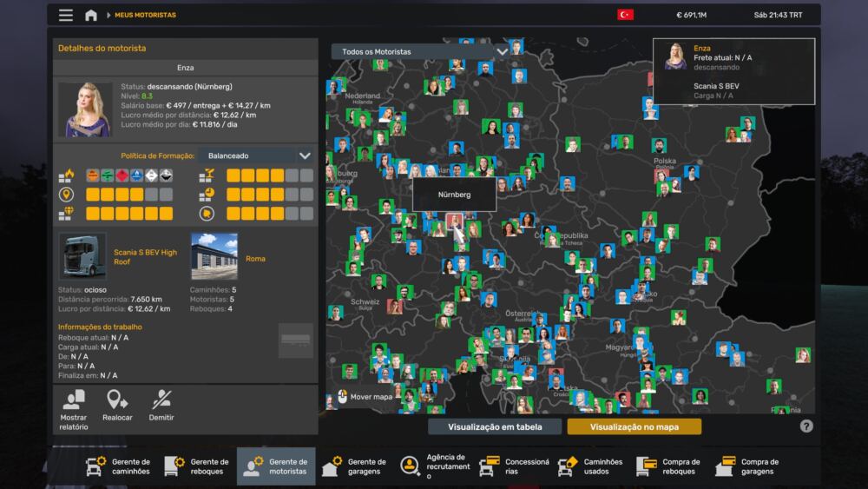Image resolution: width=868 pixels, height=489 pixels.
Task: Switch to Gerente de garagens tab
Action: click(356, 466)
